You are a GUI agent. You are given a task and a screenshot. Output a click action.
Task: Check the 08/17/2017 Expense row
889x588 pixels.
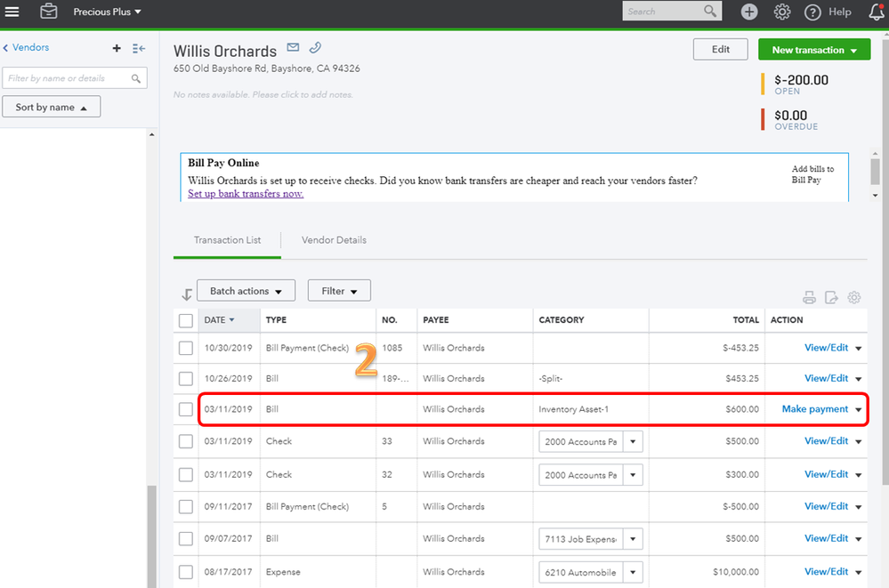click(x=186, y=572)
